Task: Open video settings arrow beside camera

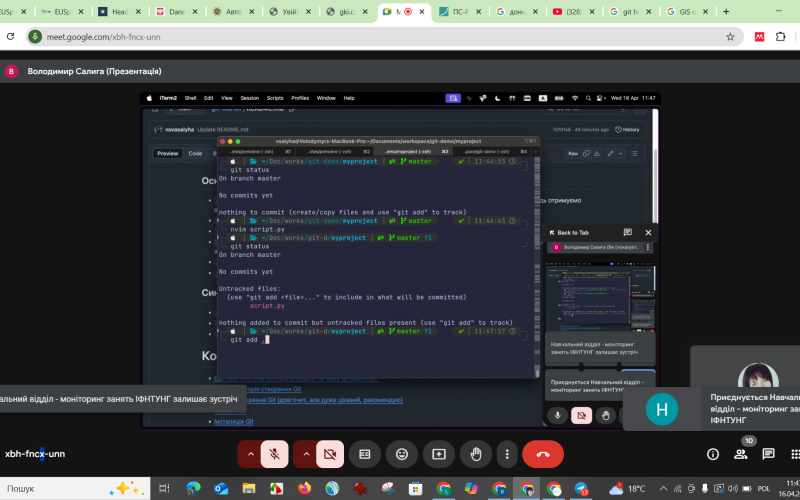Action: click(x=306, y=454)
